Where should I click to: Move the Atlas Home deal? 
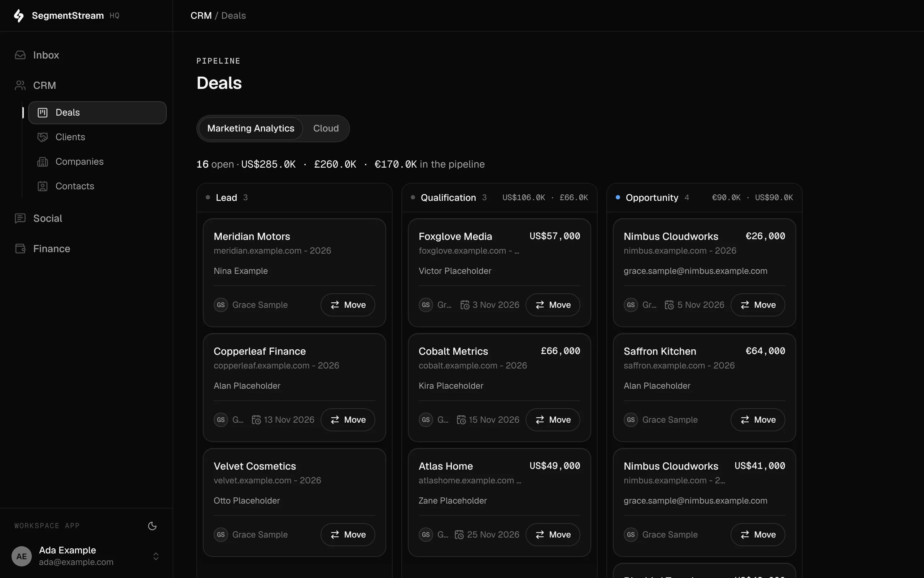pyautogui.click(x=553, y=534)
